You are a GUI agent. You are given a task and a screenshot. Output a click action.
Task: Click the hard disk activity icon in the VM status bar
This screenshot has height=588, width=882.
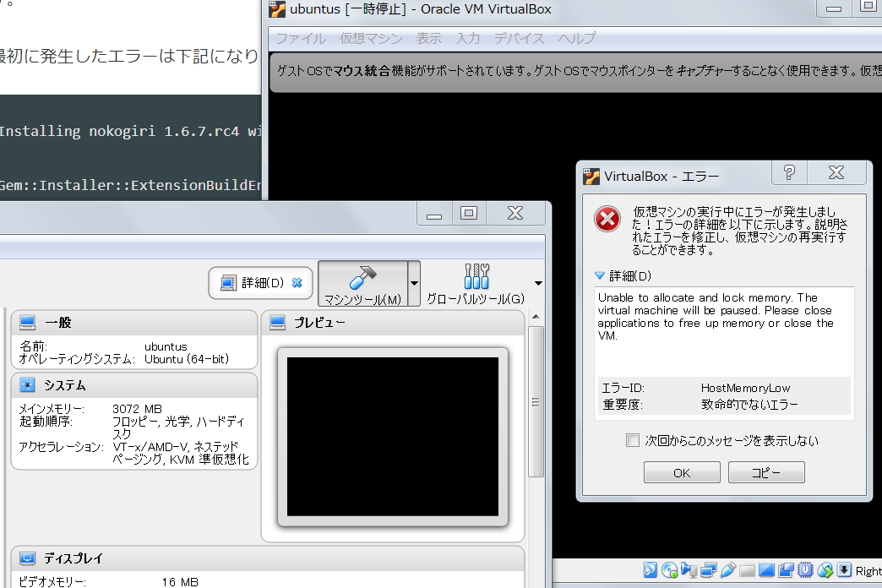pyautogui.click(x=651, y=570)
